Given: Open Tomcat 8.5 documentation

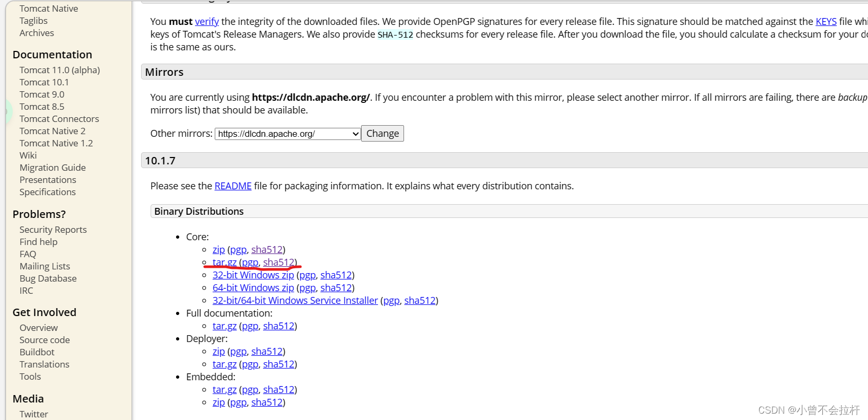Looking at the screenshot, I should click(42, 107).
